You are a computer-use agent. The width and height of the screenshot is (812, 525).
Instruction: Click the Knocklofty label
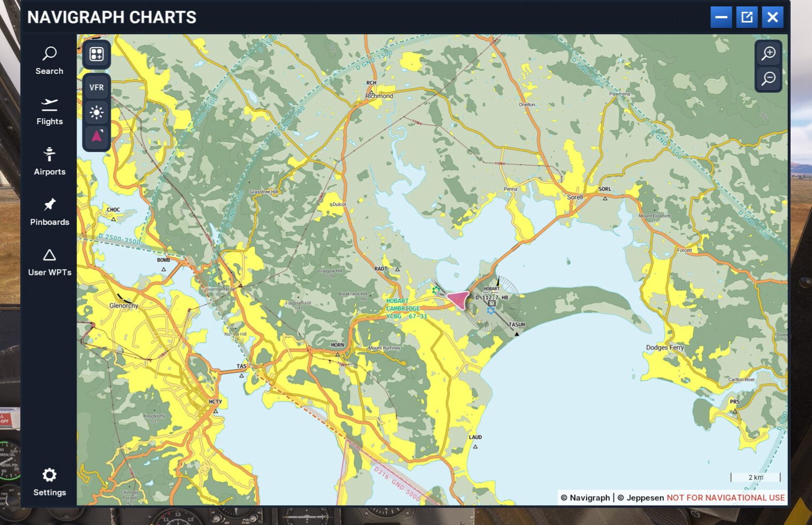[x=154, y=416]
